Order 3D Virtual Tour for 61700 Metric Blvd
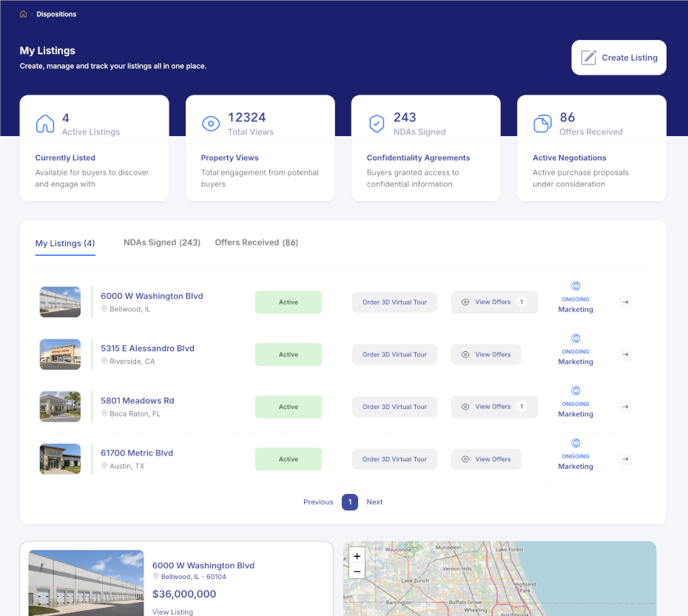688x616 pixels. point(394,458)
